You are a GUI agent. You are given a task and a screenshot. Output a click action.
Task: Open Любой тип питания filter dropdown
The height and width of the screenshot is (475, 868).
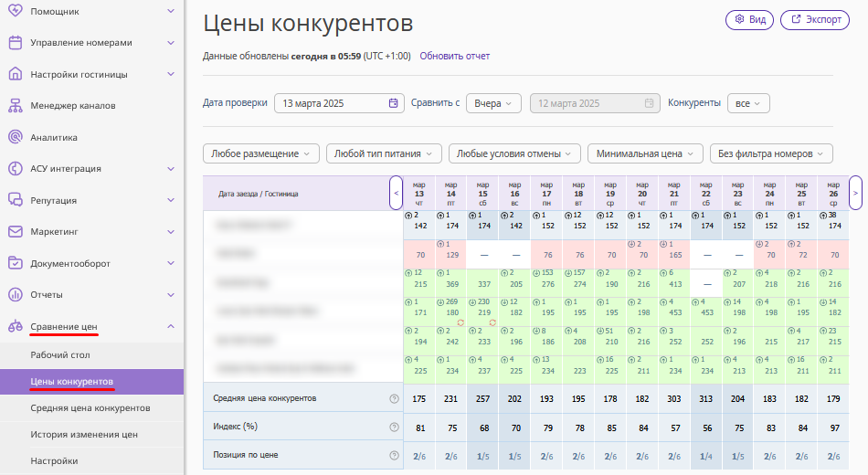tap(384, 153)
